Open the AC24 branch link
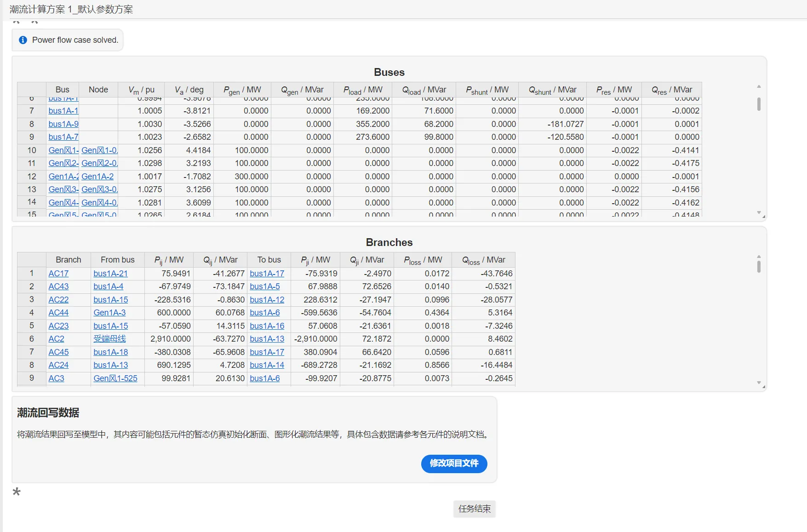This screenshot has width=807, height=532. point(58,365)
